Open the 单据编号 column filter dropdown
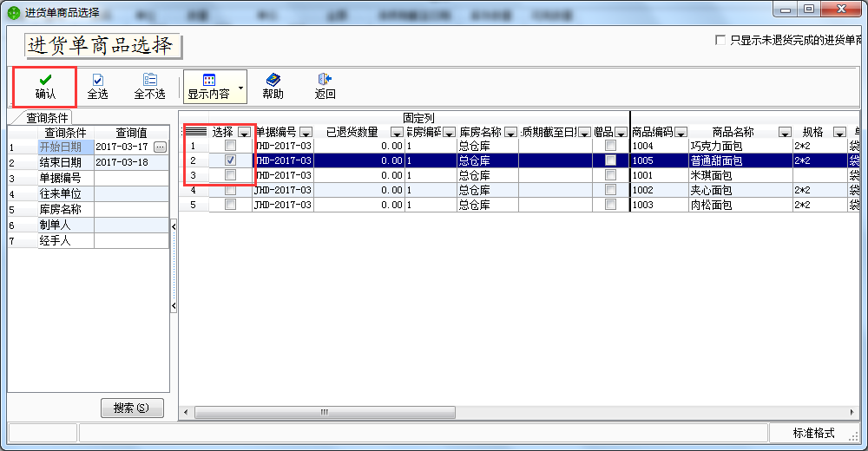Image resolution: width=868 pixels, height=451 pixels. coord(306,132)
